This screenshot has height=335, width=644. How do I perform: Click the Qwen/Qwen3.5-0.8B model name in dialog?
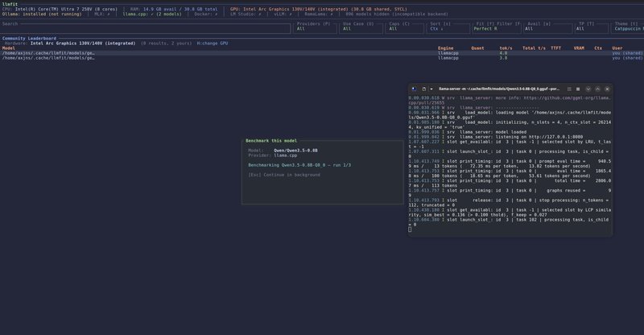[x=295, y=151]
